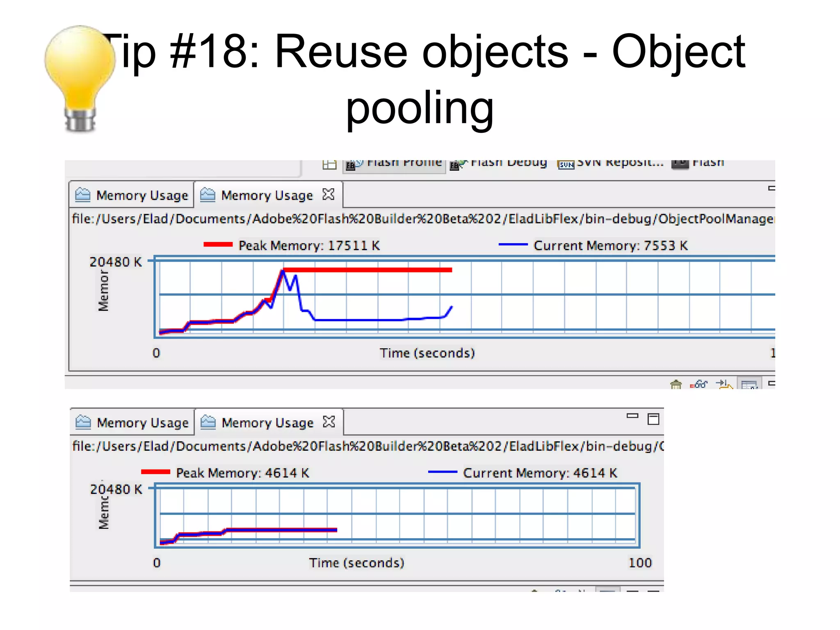Click Time (seconds) label under lower chart
Image resolution: width=840 pixels, height=630 pixels.
tap(356, 562)
